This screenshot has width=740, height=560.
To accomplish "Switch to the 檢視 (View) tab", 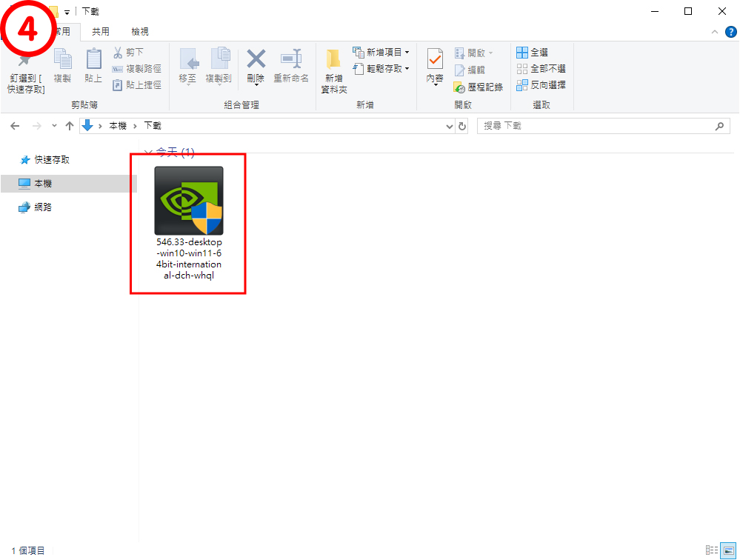I will (140, 32).
